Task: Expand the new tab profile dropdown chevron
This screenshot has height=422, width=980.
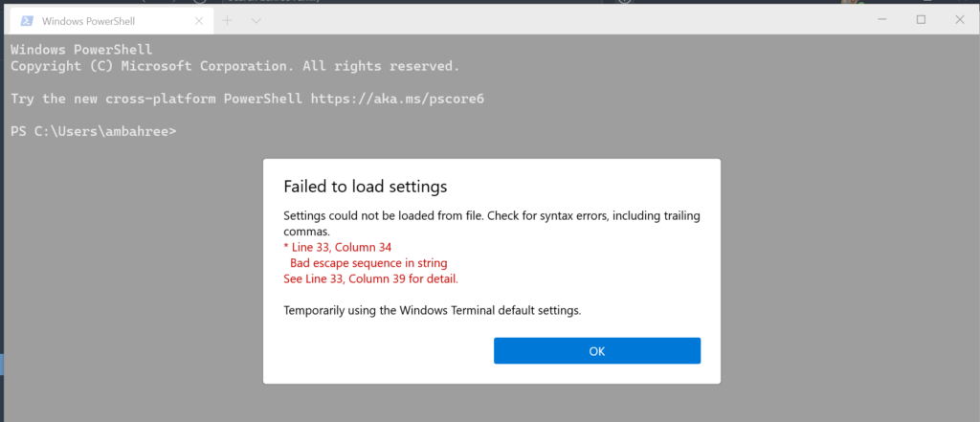Action: tap(256, 21)
